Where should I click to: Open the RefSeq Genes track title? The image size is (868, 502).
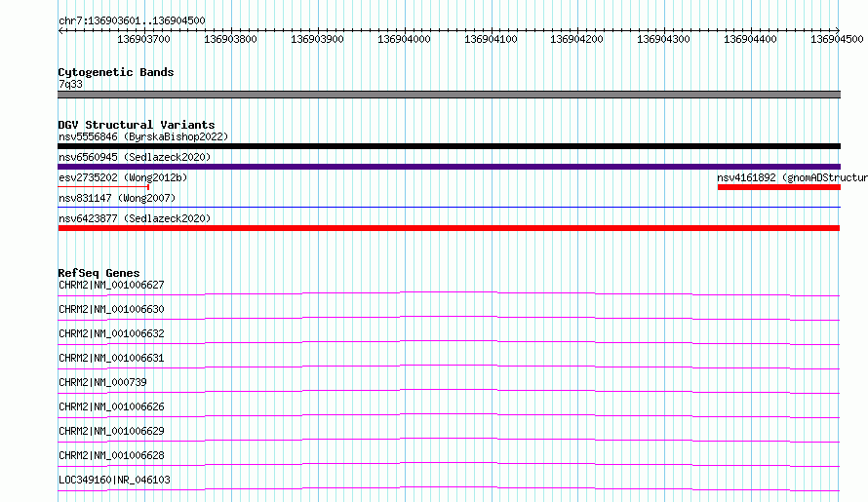(x=99, y=273)
